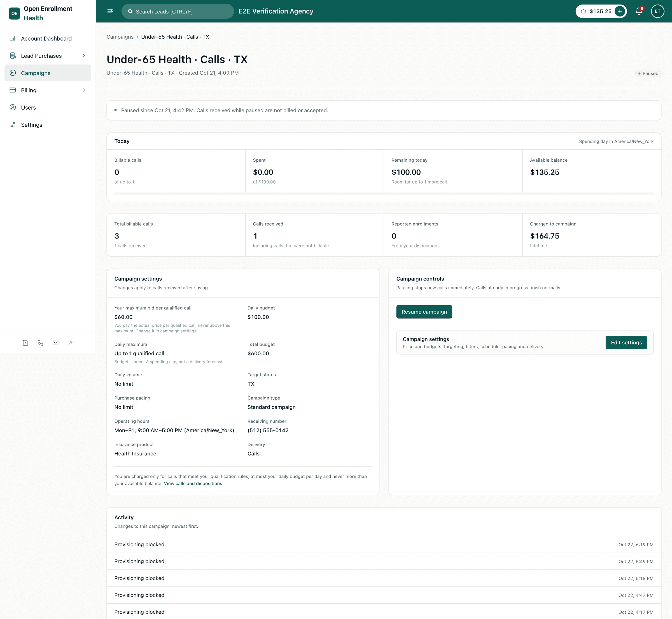Click the Campaigns sidebar icon

13,73
